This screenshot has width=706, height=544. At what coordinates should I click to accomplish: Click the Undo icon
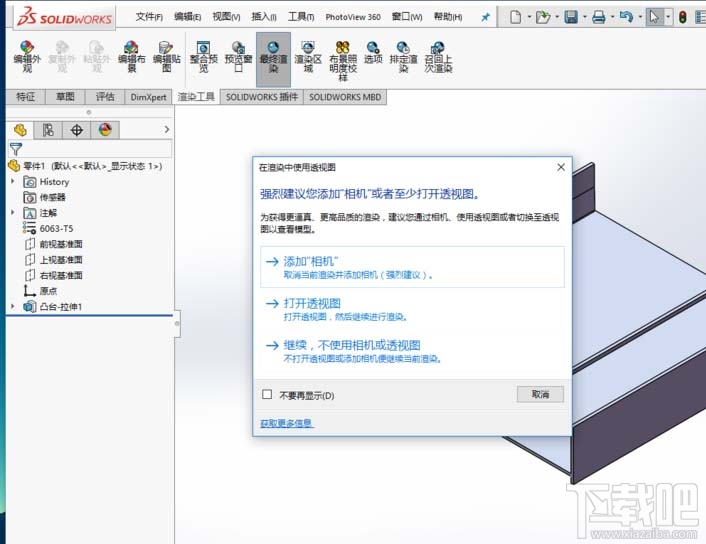pyautogui.click(x=626, y=18)
